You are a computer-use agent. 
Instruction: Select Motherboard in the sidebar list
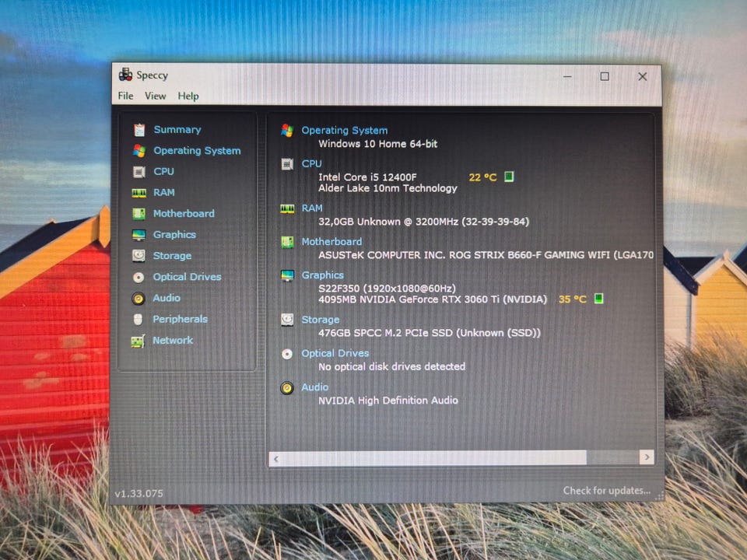(184, 213)
